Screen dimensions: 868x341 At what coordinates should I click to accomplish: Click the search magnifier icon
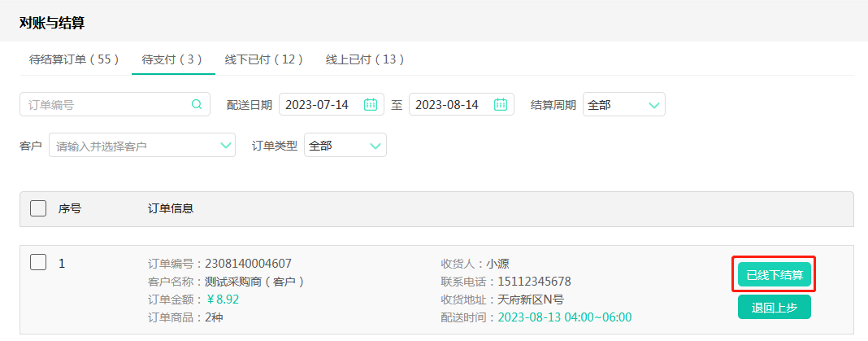point(197,104)
